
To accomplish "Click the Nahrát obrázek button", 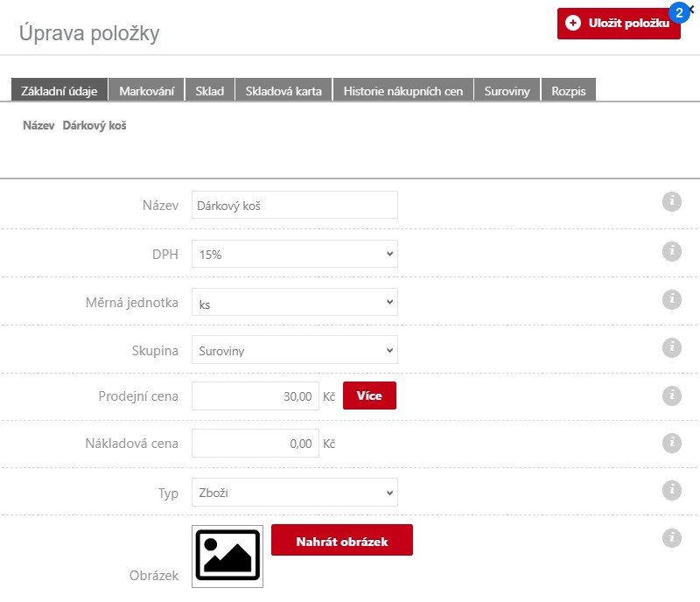I will coord(341,541).
